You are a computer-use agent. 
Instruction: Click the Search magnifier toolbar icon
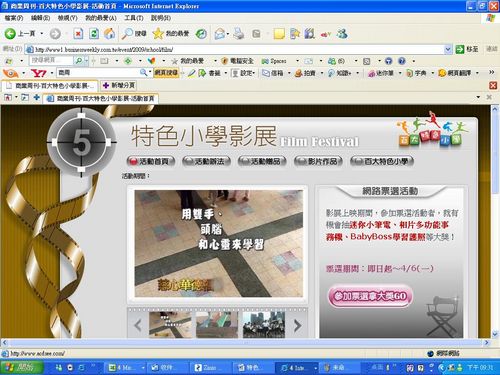click(x=127, y=34)
